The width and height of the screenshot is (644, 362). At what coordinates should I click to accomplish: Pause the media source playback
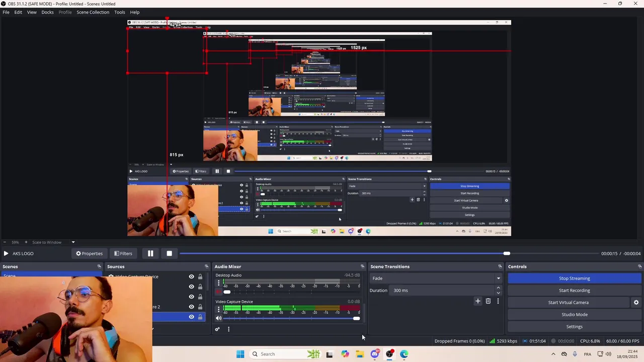(x=150, y=253)
